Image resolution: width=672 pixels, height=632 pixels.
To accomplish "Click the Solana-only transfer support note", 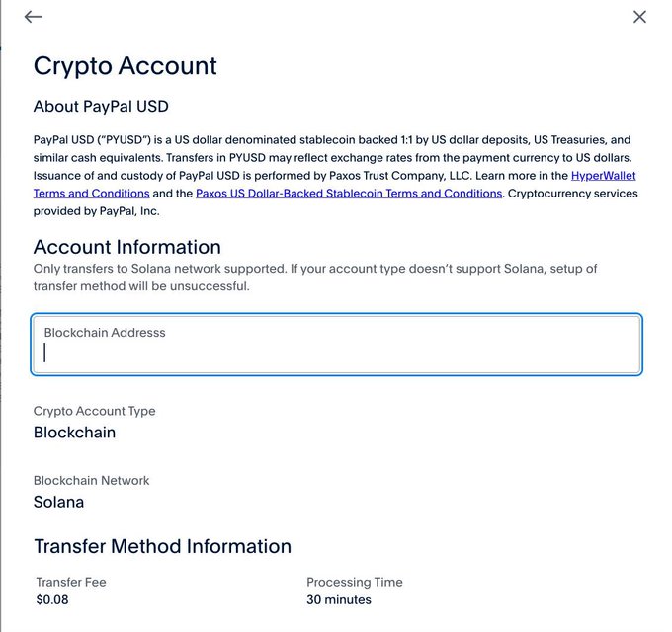I will (315, 277).
